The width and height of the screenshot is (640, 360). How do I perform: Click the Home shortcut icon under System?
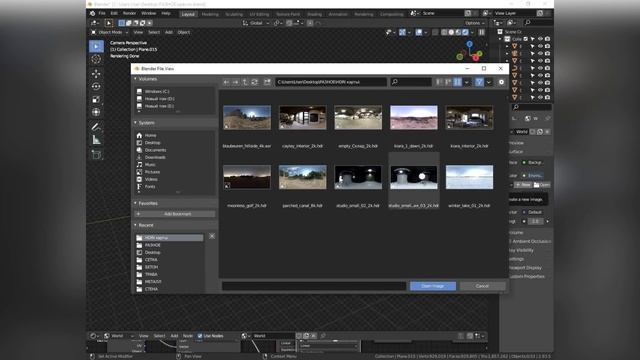139,136
